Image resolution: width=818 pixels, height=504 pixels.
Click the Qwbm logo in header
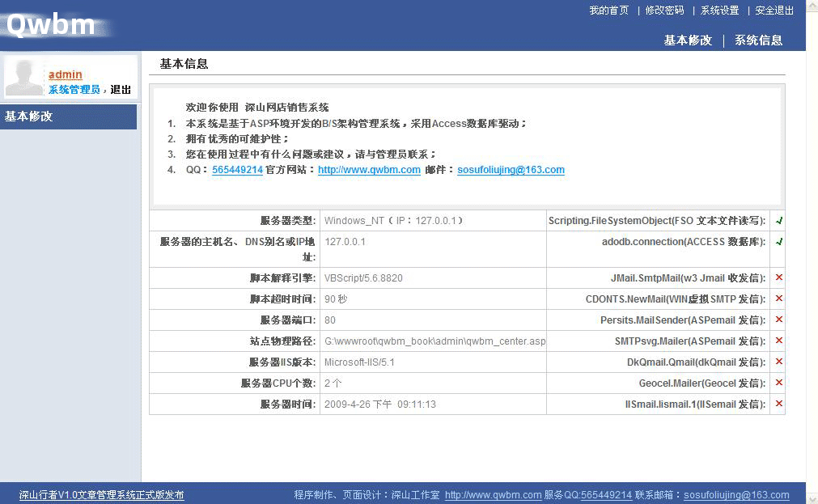click(x=52, y=24)
